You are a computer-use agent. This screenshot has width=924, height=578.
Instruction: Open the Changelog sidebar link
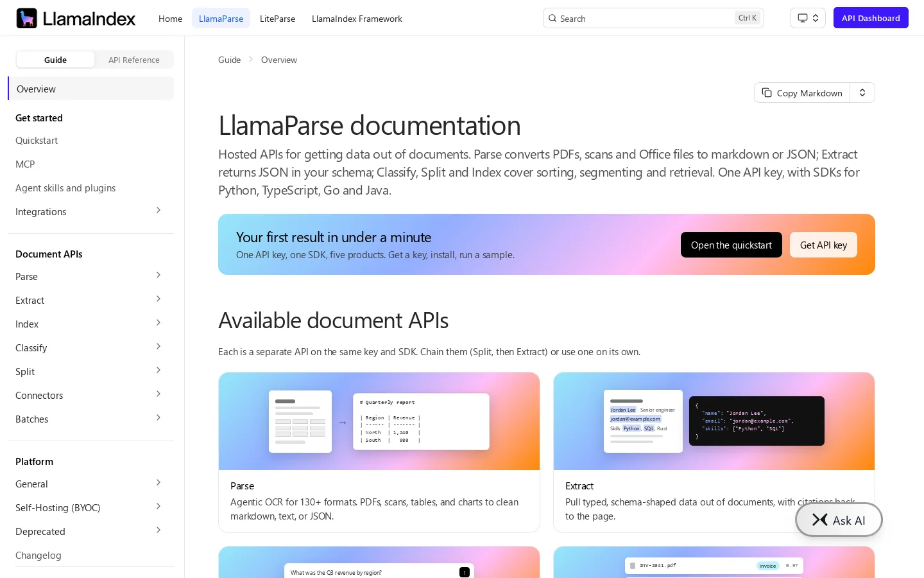coord(38,556)
